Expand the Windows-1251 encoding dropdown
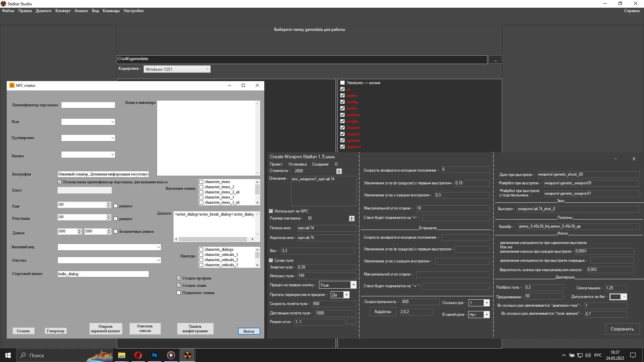The image size is (644, 362). click(x=207, y=69)
